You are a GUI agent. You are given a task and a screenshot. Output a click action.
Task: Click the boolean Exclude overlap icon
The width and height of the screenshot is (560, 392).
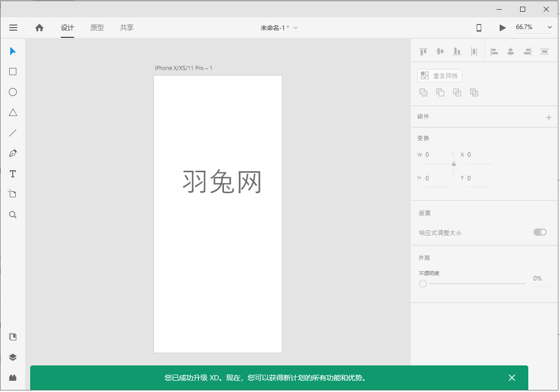pyautogui.click(x=474, y=93)
